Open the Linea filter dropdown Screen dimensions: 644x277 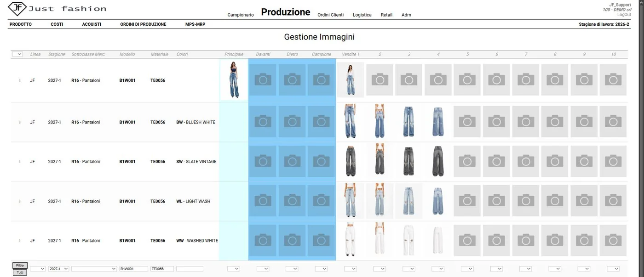point(38,269)
